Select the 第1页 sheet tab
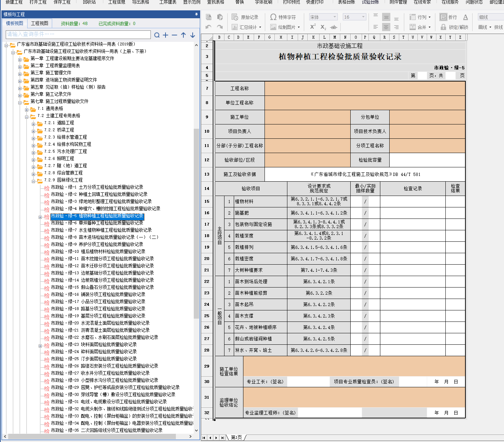504x442 pixels. 236,437
